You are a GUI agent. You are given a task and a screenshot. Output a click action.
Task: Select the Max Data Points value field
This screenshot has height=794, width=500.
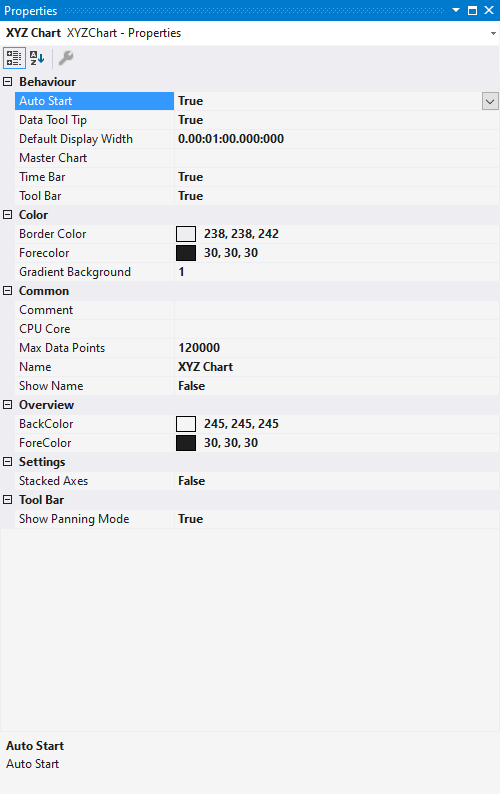pos(337,348)
